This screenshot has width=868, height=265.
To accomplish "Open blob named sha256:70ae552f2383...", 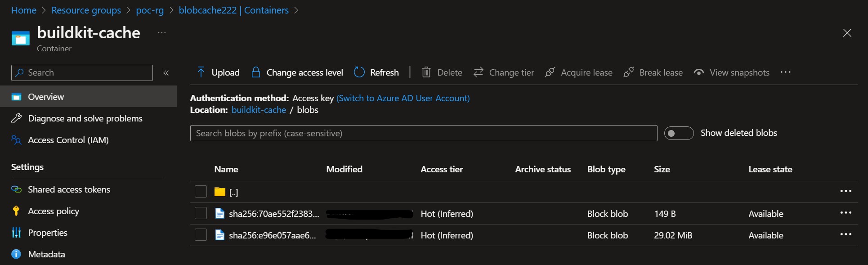I will 274,214.
